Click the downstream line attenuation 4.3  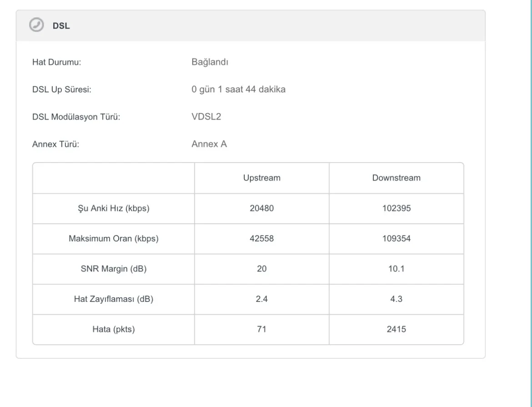(x=396, y=299)
